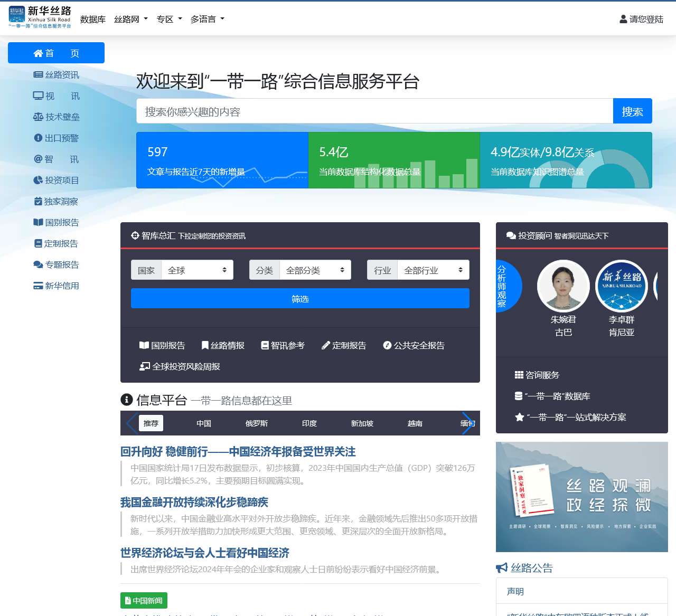Open the 国家 country dropdown

197,270
